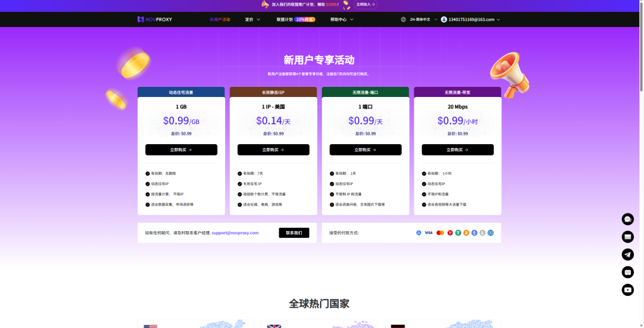The width and height of the screenshot is (644, 328).
Task: Open the 联盟计划 affiliate nav item
Action: pyautogui.click(x=284, y=20)
